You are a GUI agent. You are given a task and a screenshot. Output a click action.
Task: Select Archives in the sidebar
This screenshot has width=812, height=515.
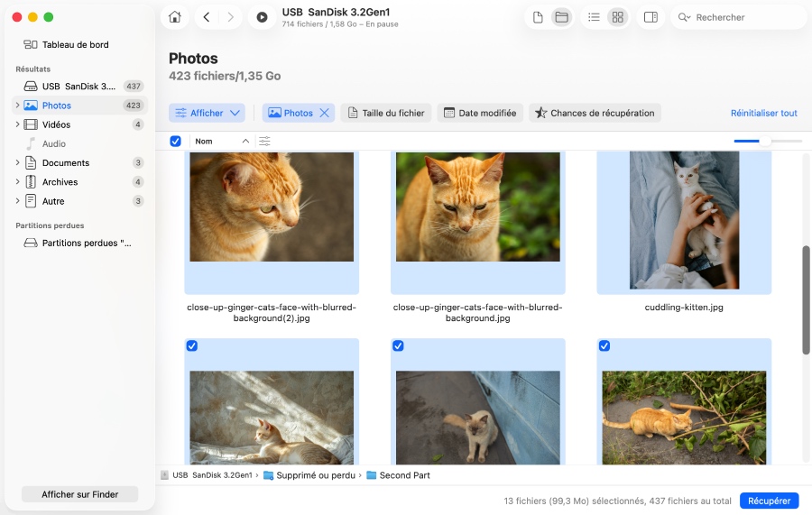tap(59, 182)
